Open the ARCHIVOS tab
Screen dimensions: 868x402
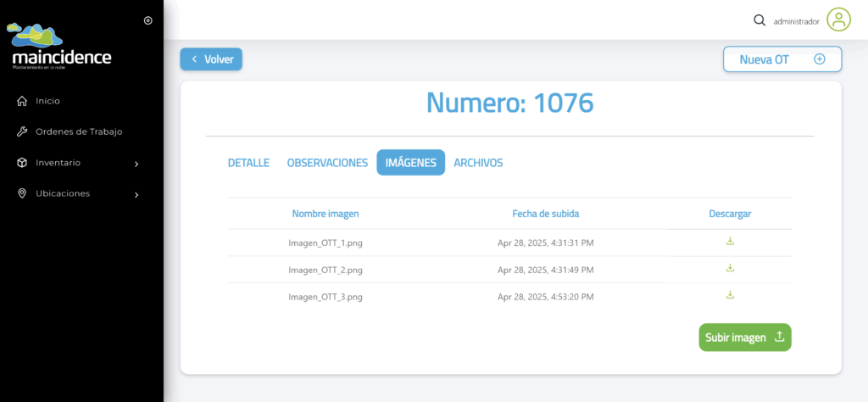point(478,163)
